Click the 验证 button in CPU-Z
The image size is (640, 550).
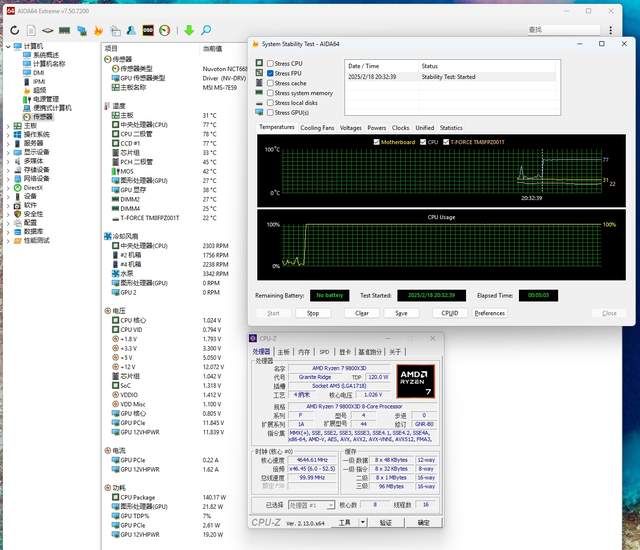click(386, 522)
